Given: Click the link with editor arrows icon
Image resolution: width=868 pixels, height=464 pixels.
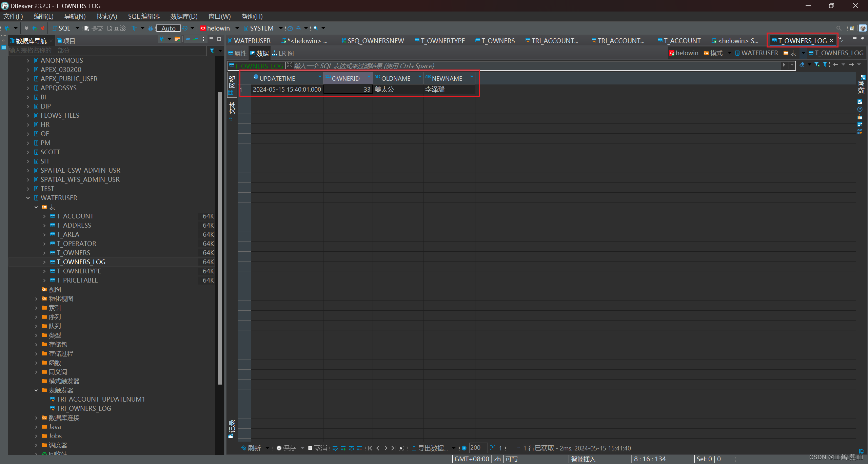Looking at the screenshot, I should pyautogui.click(x=196, y=40).
